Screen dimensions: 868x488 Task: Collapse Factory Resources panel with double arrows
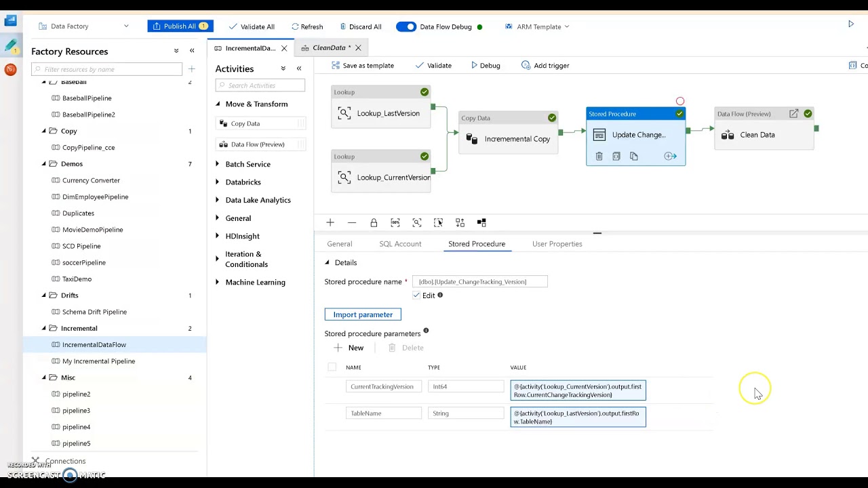tap(192, 51)
